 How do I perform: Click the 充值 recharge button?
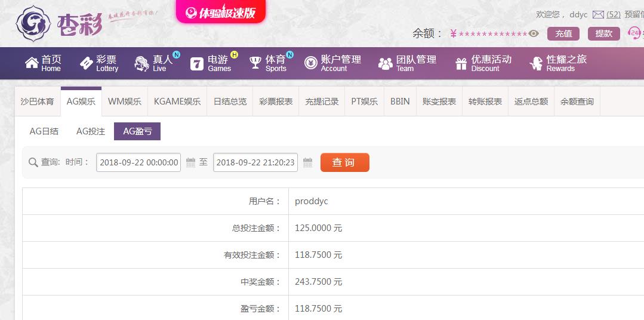[x=563, y=33]
